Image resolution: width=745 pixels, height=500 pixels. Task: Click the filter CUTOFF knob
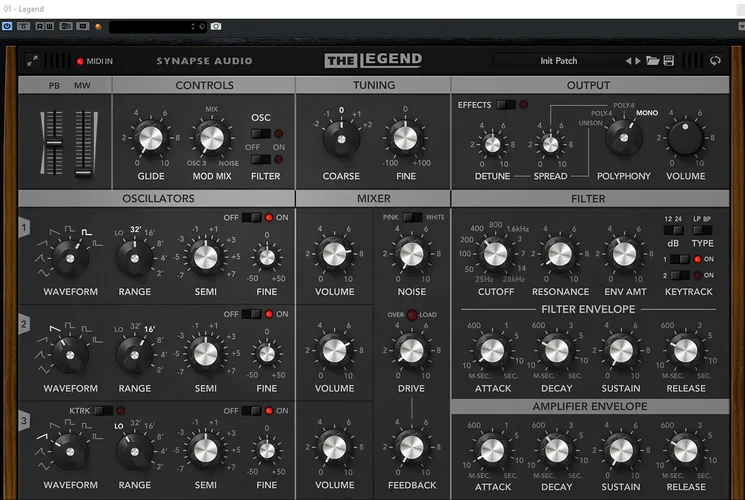point(496,254)
